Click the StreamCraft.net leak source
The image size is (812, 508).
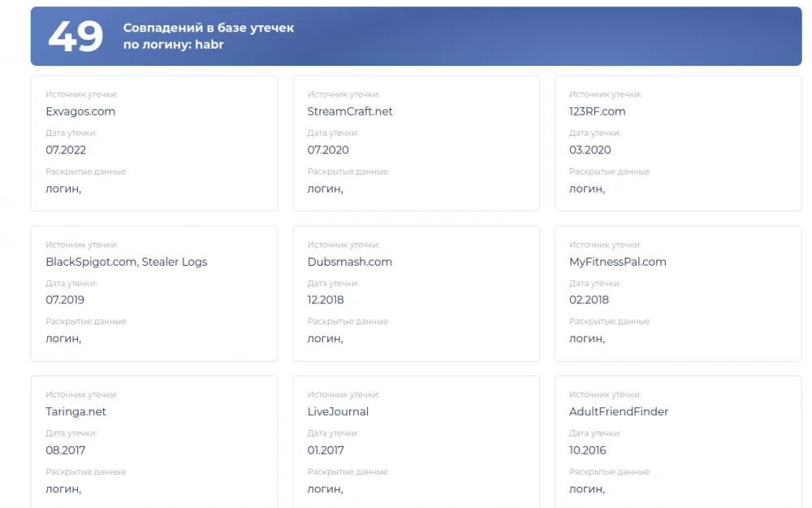coord(350,111)
